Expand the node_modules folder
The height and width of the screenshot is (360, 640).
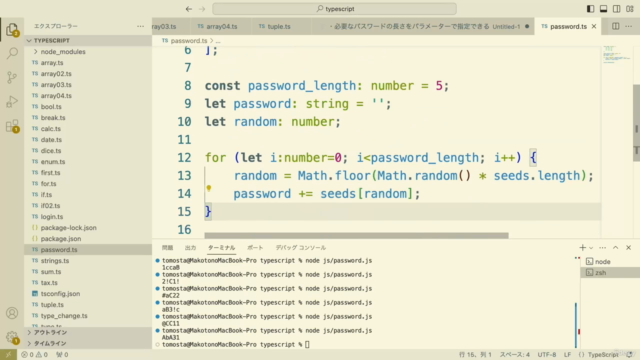[88, 52]
